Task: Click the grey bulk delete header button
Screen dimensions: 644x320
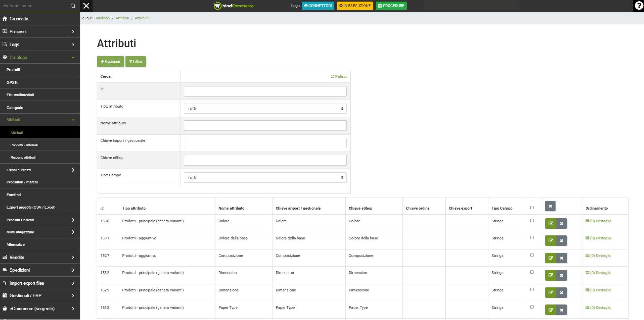Action: click(550, 206)
